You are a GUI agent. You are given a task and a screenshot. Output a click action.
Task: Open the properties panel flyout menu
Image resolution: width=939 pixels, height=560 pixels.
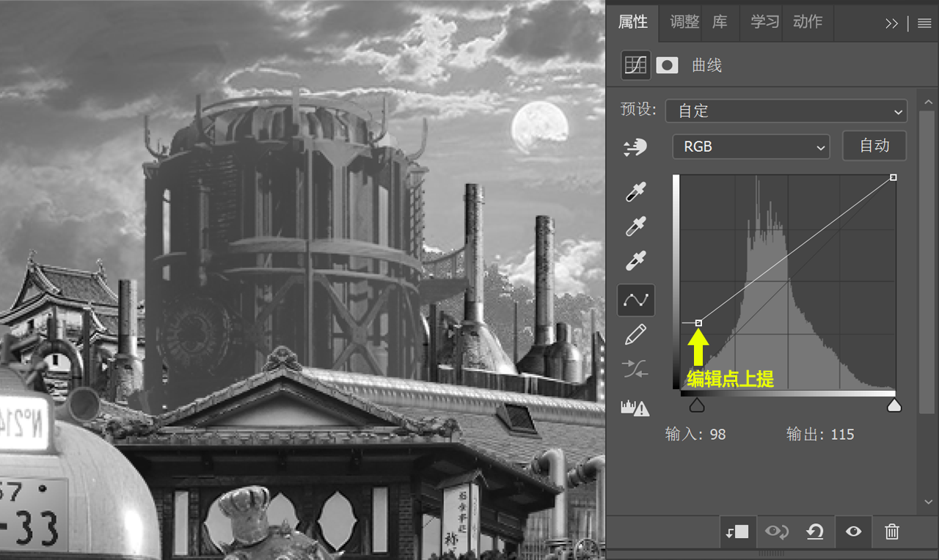(x=924, y=23)
